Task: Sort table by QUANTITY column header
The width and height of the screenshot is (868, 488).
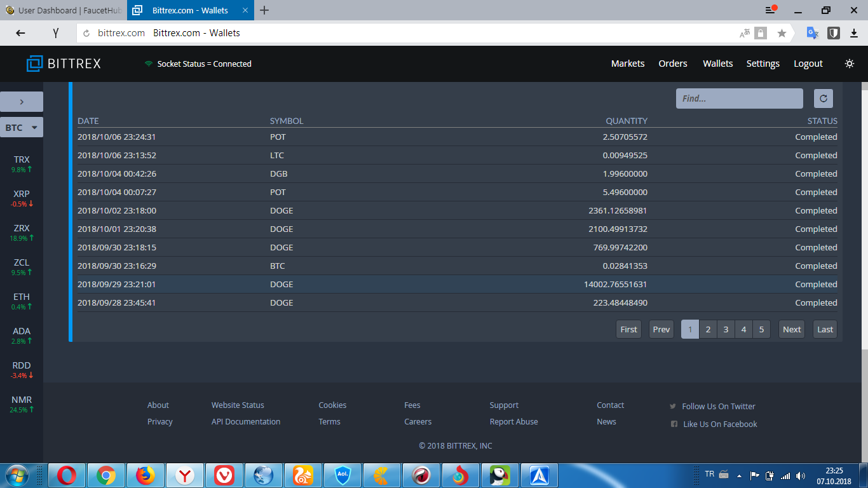Action: pyautogui.click(x=627, y=121)
